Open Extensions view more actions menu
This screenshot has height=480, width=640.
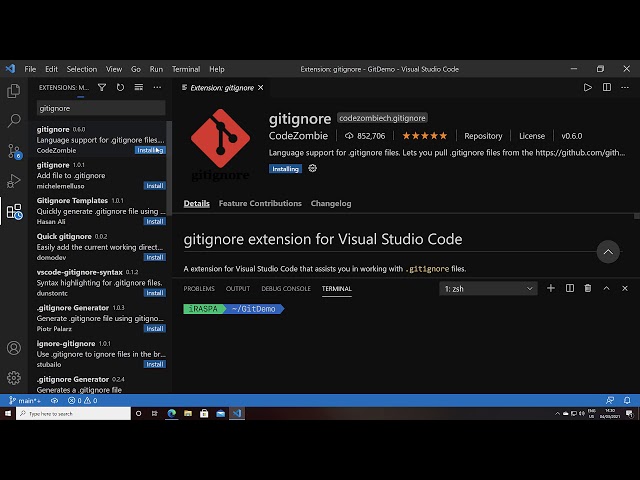click(x=157, y=87)
